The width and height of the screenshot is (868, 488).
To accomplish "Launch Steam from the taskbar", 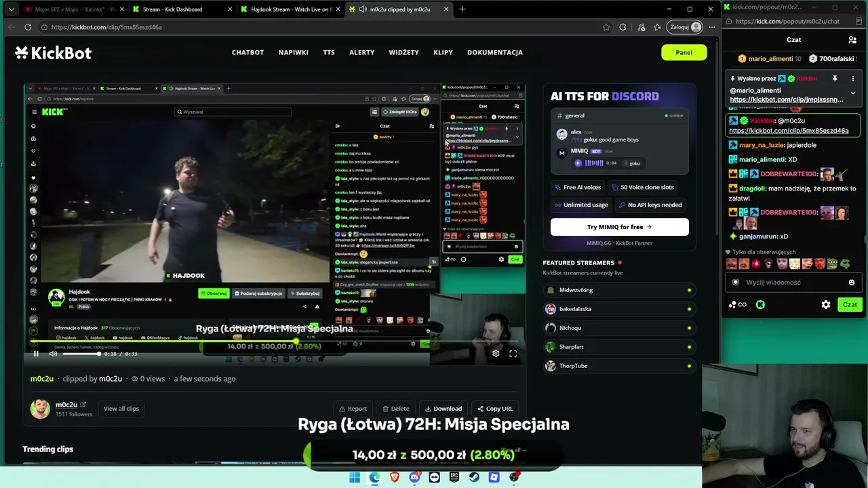I will point(474,477).
